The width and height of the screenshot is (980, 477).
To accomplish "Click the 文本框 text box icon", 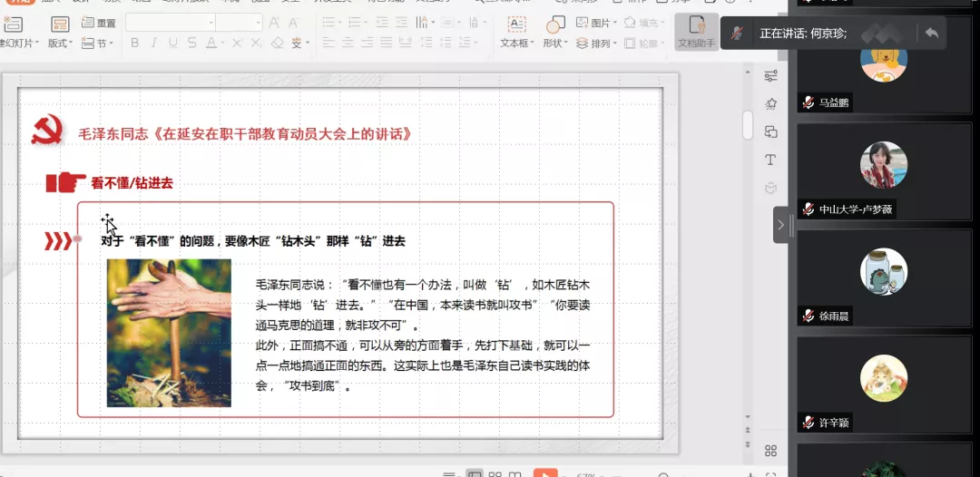I will pos(516,25).
